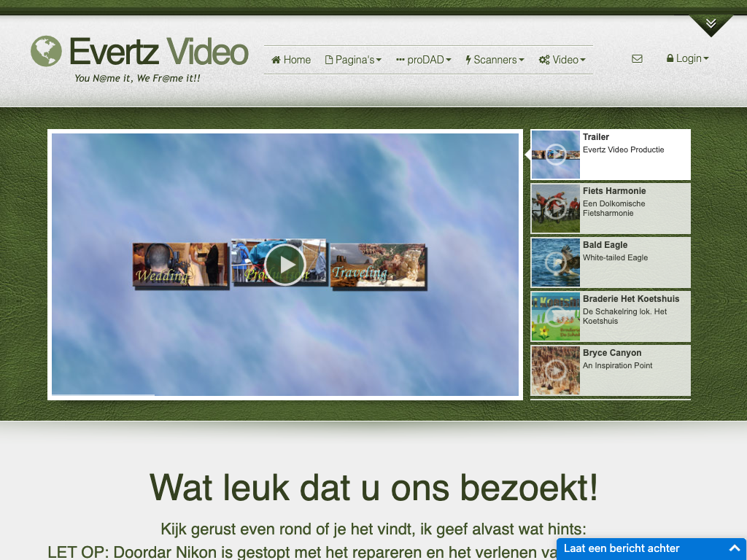Play the Bald Eagle video thumbnail

click(x=556, y=262)
